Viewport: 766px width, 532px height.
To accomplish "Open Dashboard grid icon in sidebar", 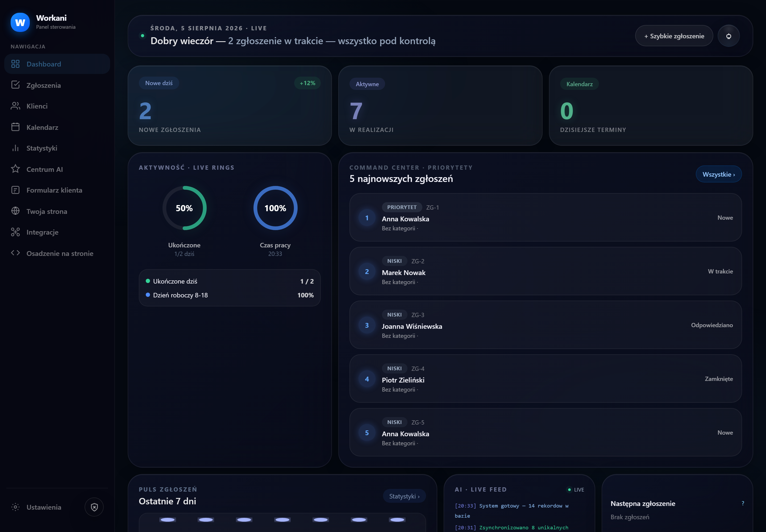I will (x=15, y=64).
